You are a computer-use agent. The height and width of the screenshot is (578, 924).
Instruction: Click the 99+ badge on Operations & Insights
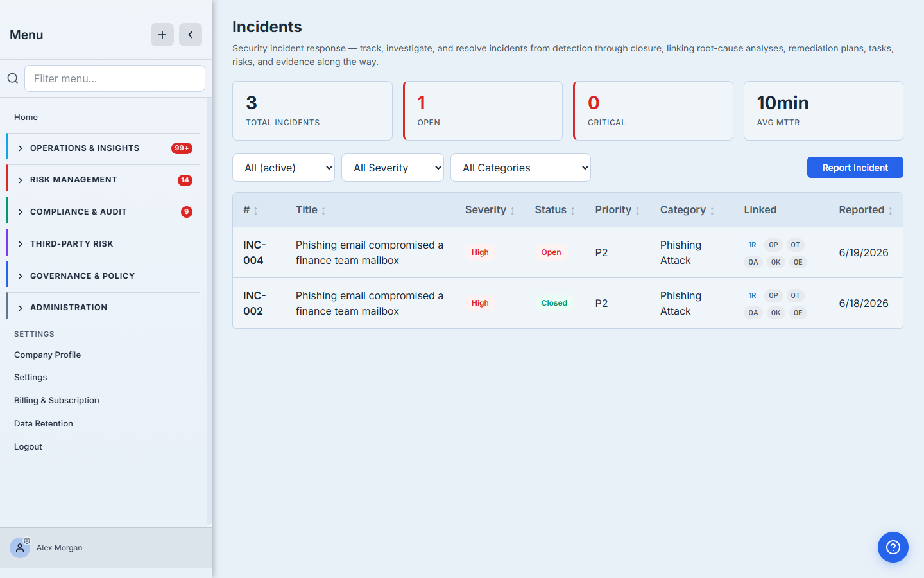pyautogui.click(x=182, y=148)
